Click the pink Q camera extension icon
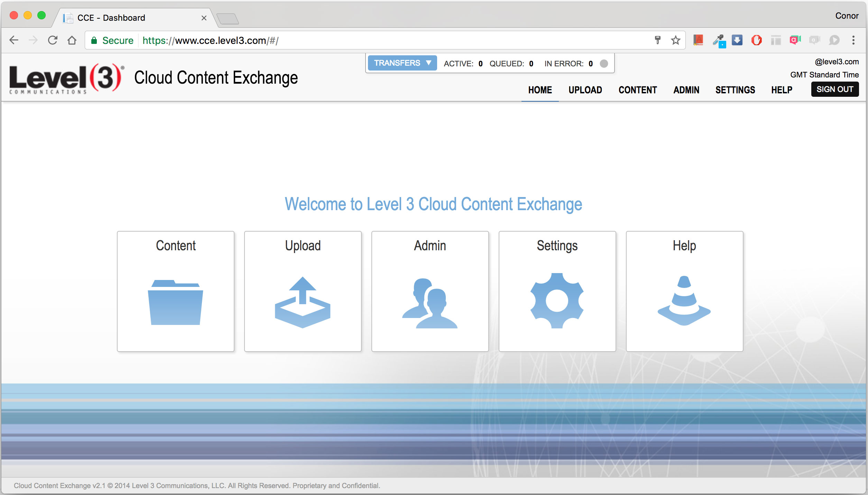 pyautogui.click(x=795, y=40)
